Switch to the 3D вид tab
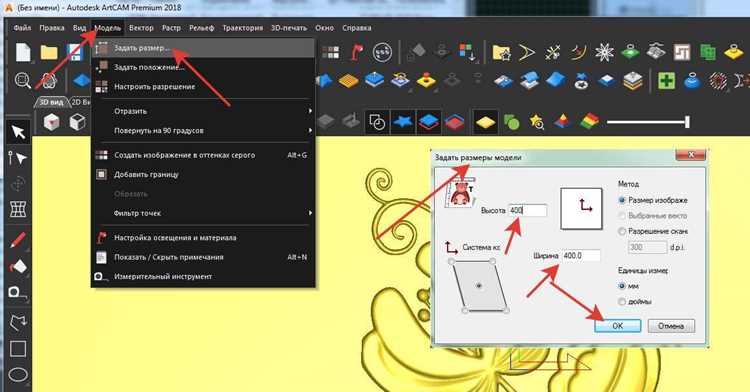 (x=51, y=102)
